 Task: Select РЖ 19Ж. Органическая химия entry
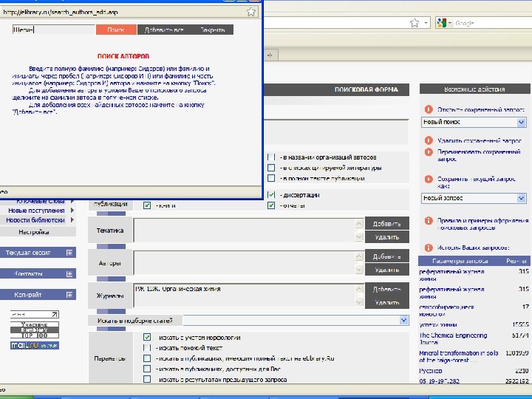pyautogui.click(x=178, y=289)
